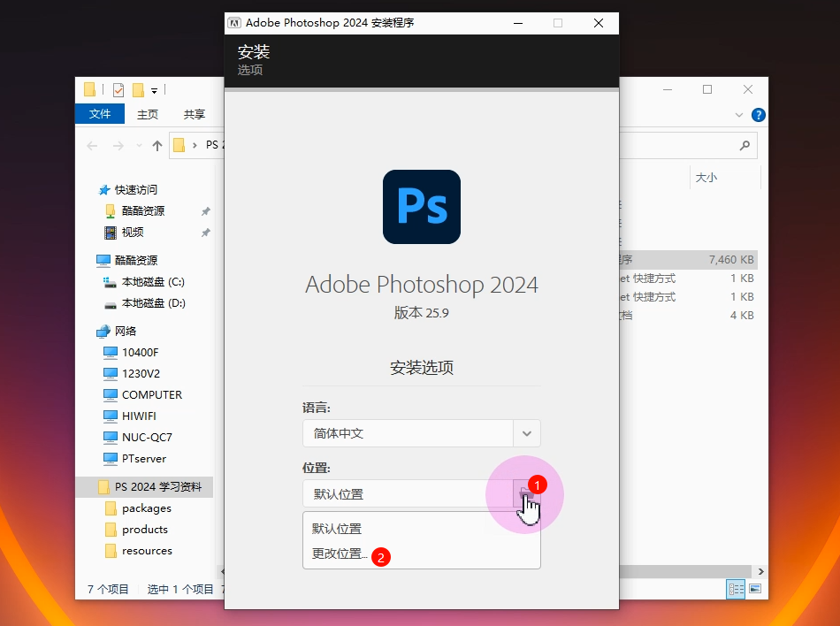The width and height of the screenshot is (840, 626).
Task: Switch to large thumbnails view icon
Action: pyautogui.click(x=755, y=589)
